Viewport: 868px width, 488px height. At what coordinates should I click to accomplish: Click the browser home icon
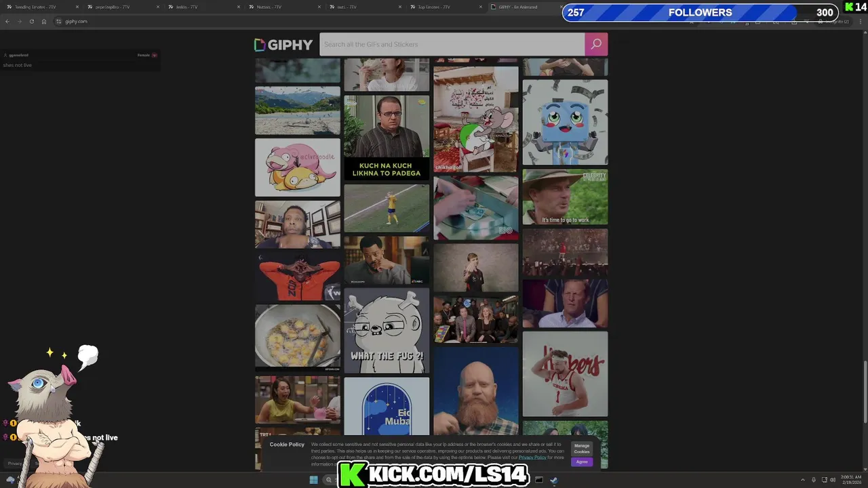pyautogui.click(x=44, y=21)
